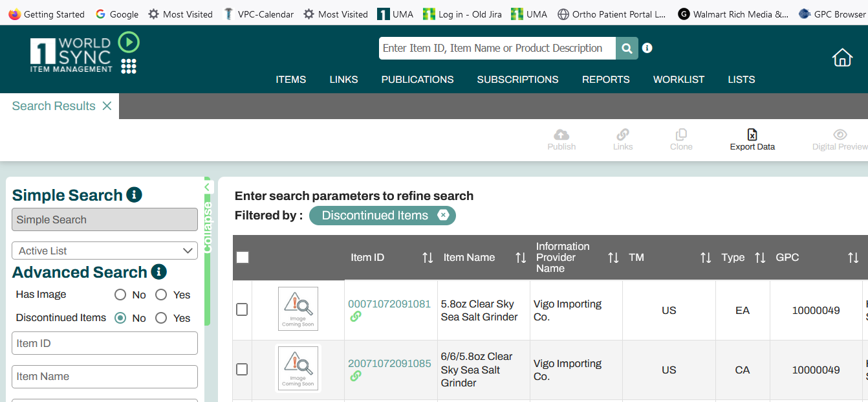Click link icon under item 20071072091085
This screenshot has width=868, height=402.
[355, 376]
